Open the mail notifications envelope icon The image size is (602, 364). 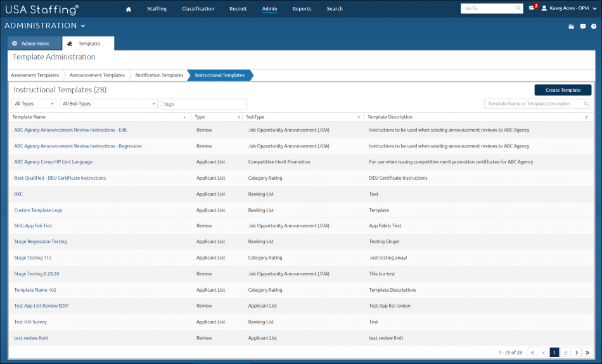coord(532,8)
